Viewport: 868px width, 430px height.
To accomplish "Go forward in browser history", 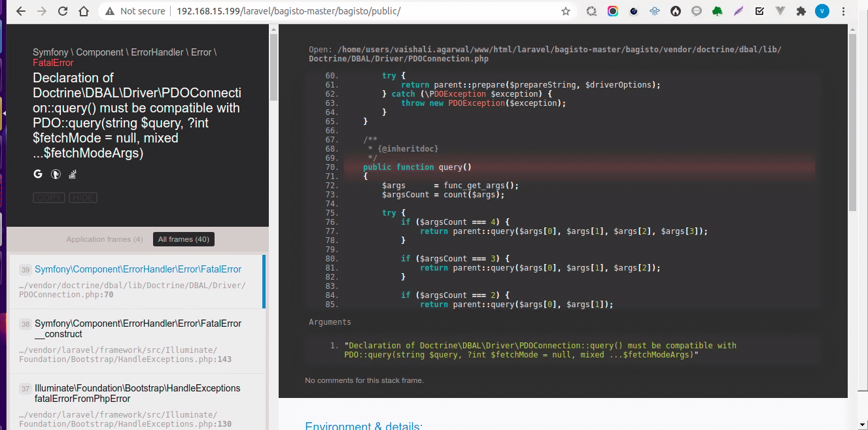I will tap(42, 11).
